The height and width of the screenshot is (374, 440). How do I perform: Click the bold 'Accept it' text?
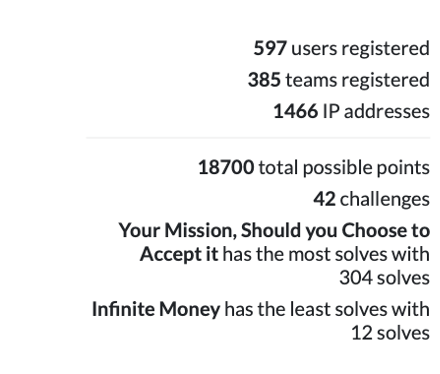pos(179,255)
